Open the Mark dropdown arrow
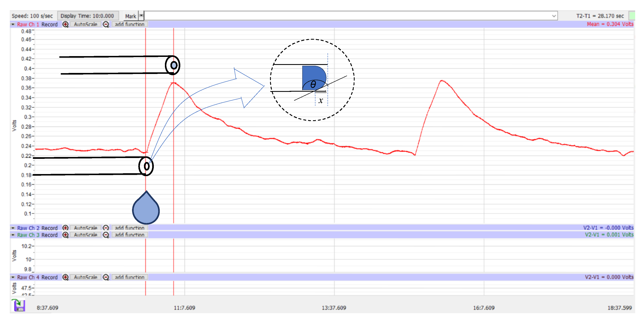 141,16
